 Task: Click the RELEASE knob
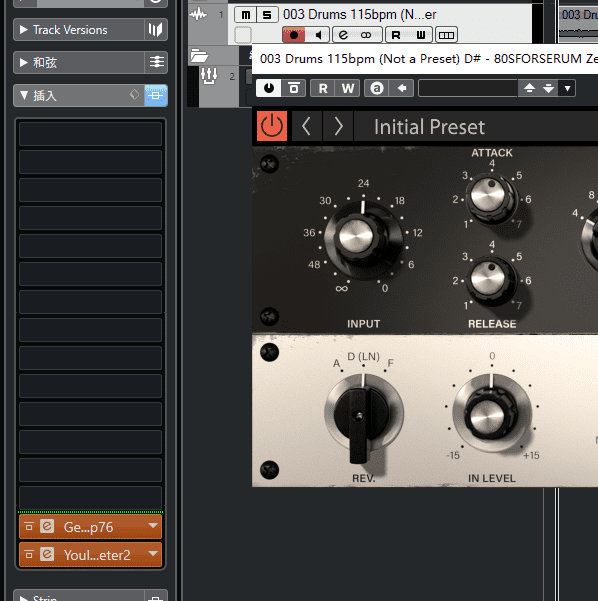coord(491,280)
